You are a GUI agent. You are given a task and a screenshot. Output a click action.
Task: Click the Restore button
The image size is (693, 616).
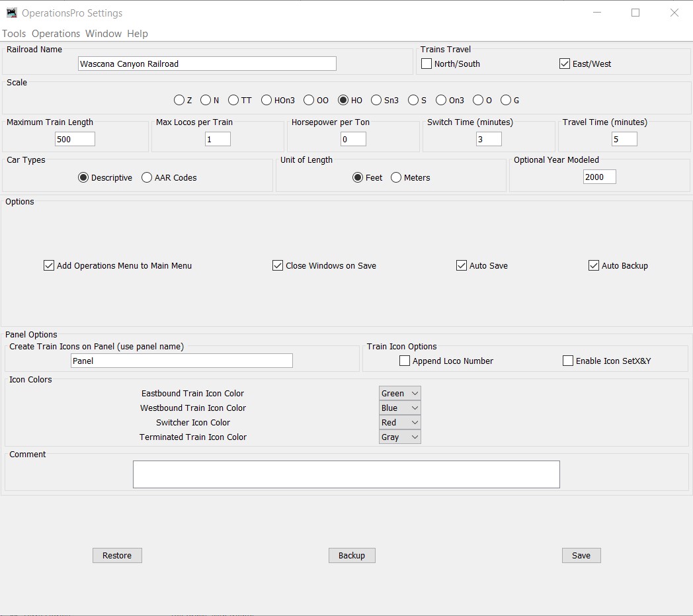tap(117, 555)
